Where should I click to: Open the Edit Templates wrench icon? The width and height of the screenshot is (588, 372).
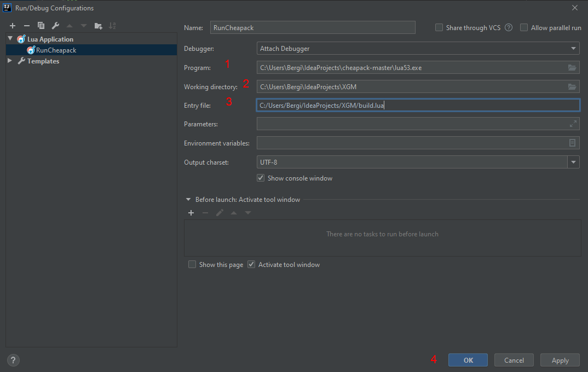click(55, 26)
